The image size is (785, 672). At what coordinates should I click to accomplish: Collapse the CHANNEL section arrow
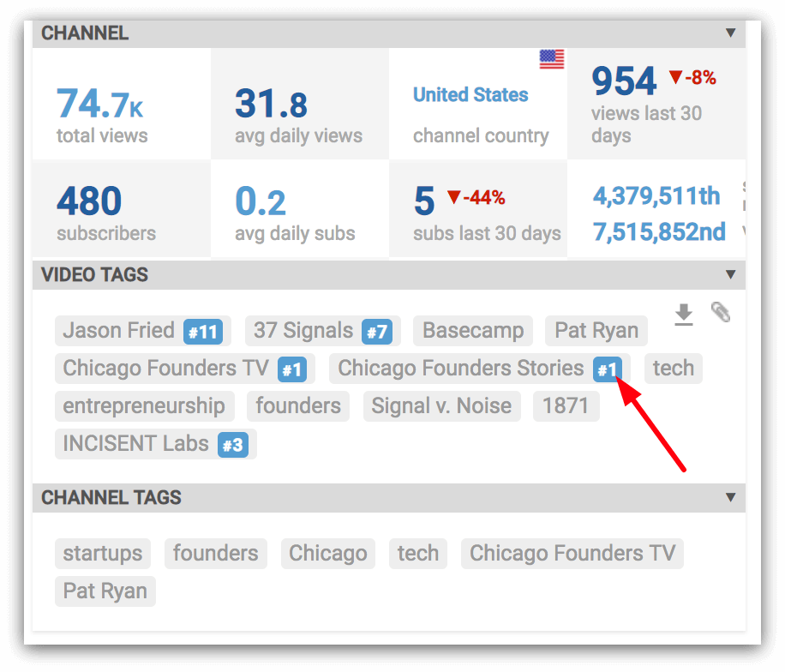730,33
